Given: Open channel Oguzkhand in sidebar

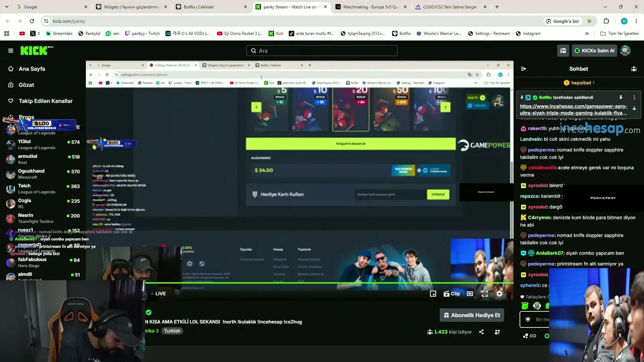Looking at the screenshot, I should [43, 173].
